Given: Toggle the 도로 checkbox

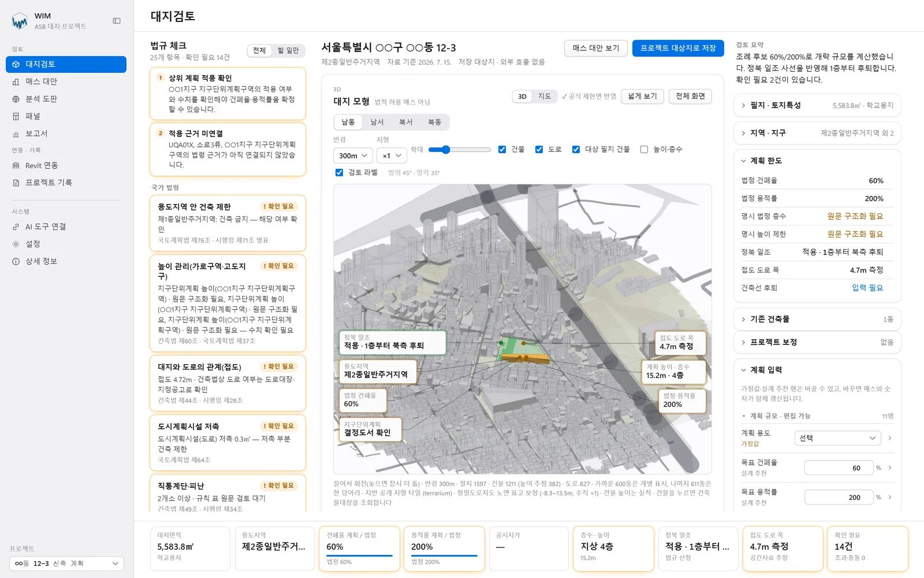Looking at the screenshot, I should (x=539, y=149).
